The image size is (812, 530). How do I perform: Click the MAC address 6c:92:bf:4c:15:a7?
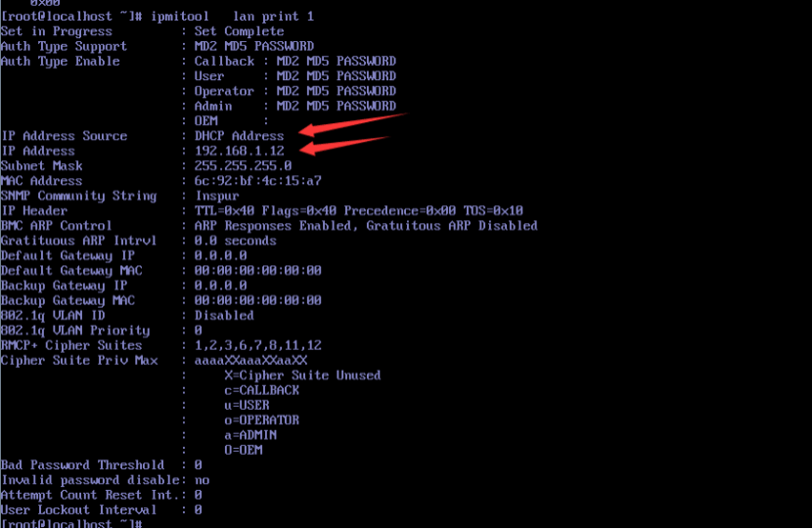[258, 181]
